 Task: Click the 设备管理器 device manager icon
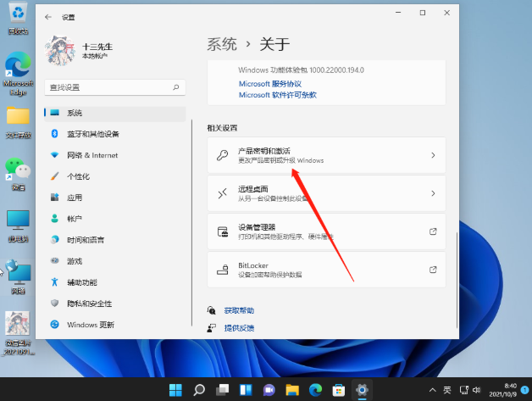(222, 231)
